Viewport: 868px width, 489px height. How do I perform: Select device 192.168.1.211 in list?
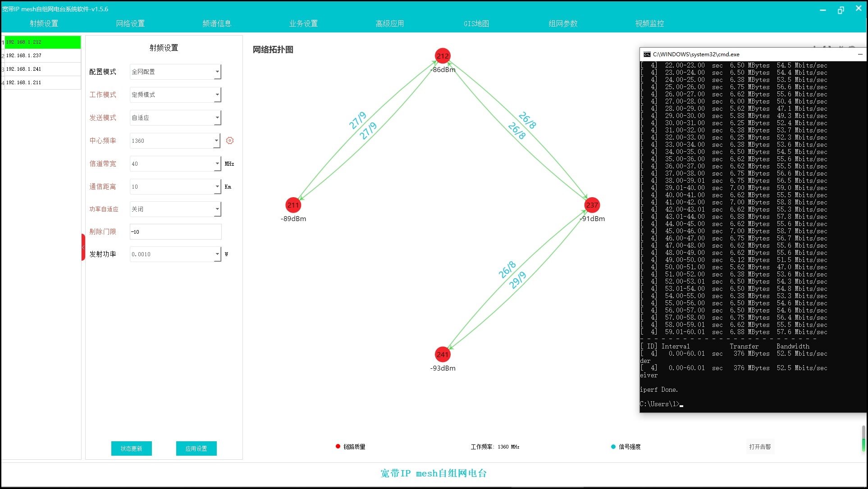click(42, 82)
